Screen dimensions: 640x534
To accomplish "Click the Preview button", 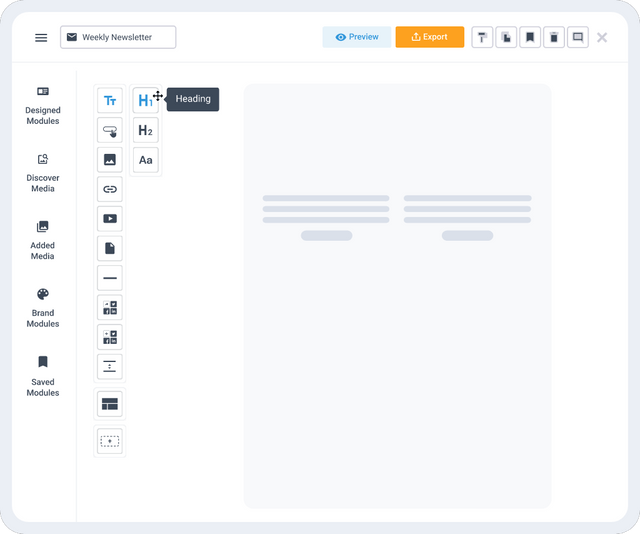I will [x=357, y=37].
